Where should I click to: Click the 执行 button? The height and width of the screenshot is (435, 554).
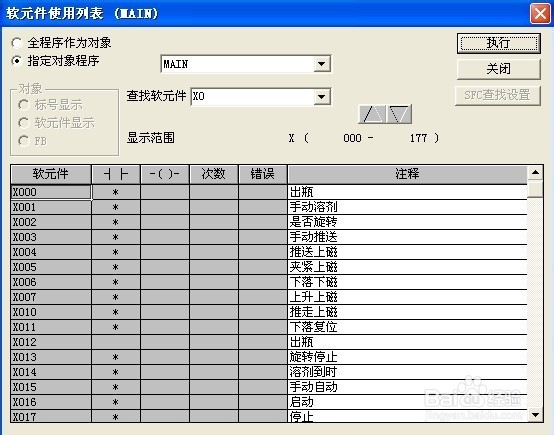tap(499, 43)
